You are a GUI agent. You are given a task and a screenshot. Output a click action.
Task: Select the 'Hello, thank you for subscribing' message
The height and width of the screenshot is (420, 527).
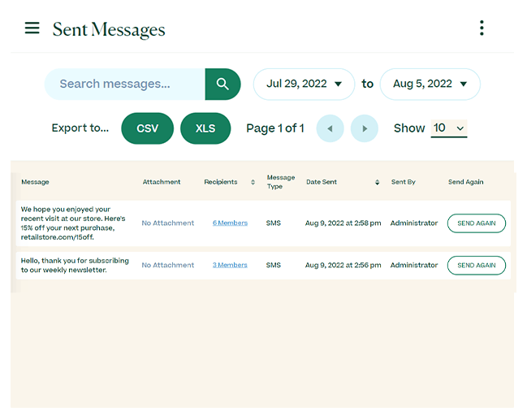75,266
